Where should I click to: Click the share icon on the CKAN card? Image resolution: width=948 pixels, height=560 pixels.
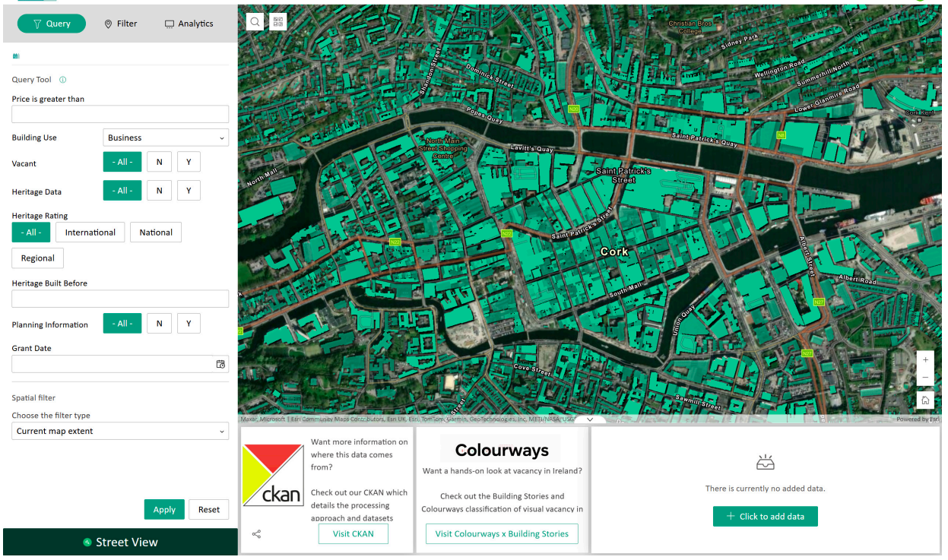pos(256,533)
